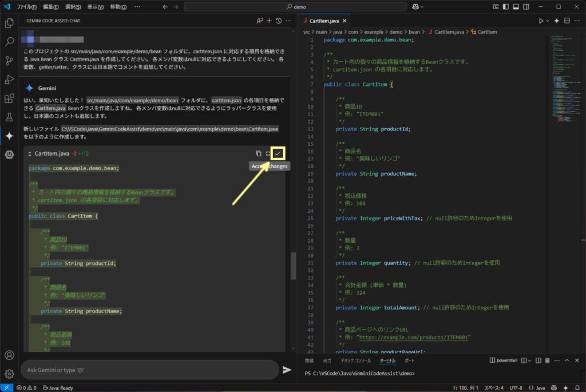Open the Copilot dropdown in the title bar

417,7
